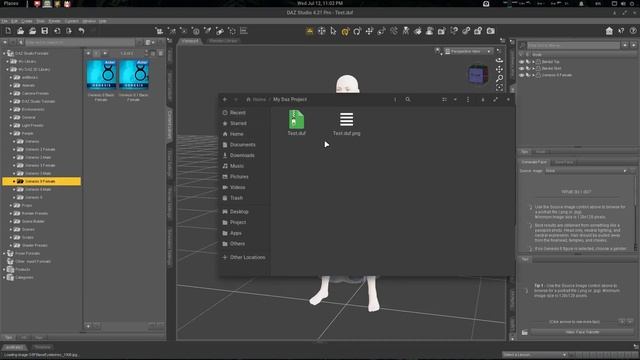
Task: Toggle the grid view icon in the file manager
Action: (444, 99)
